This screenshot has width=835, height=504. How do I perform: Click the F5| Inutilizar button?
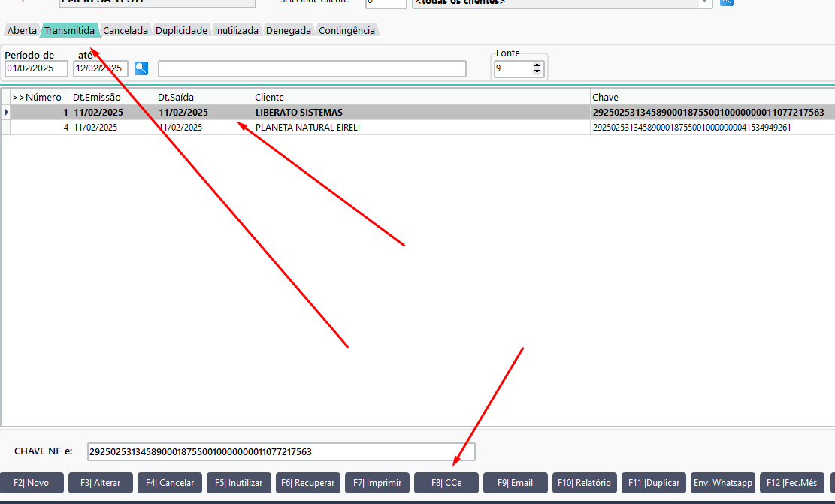click(238, 483)
